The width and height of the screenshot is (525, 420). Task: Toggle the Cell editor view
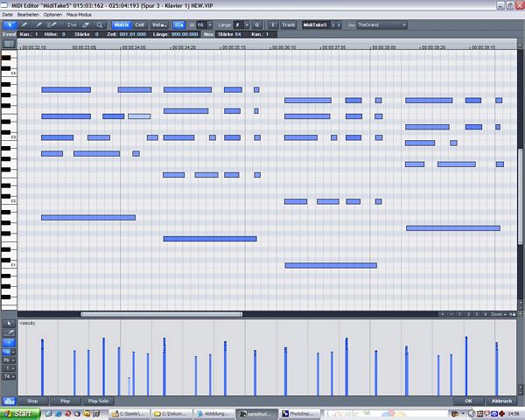tap(139, 24)
